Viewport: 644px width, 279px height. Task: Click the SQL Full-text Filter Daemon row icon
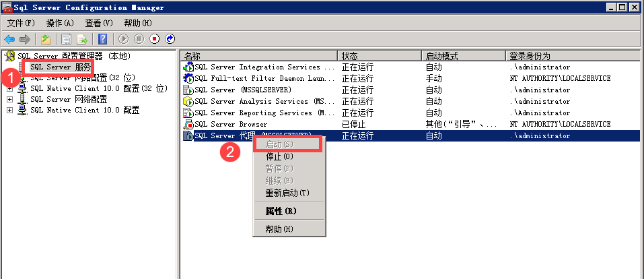tap(188, 78)
